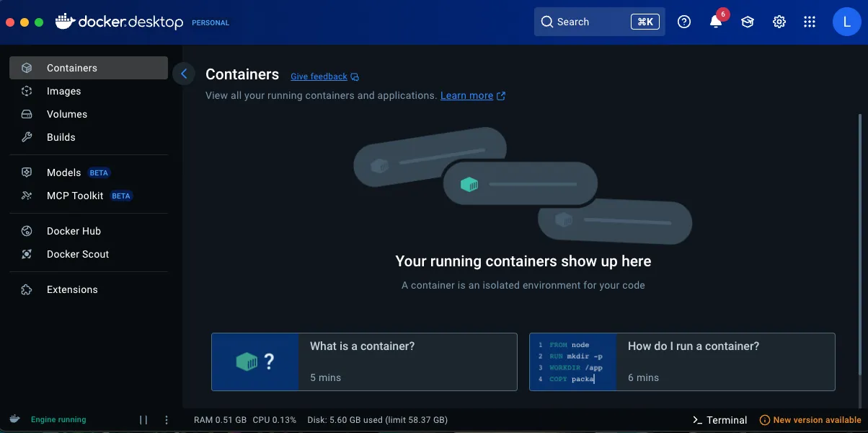Click the Learn more external link icon
The width and height of the screenshot is (868, 433).
(x=501, y=95)
